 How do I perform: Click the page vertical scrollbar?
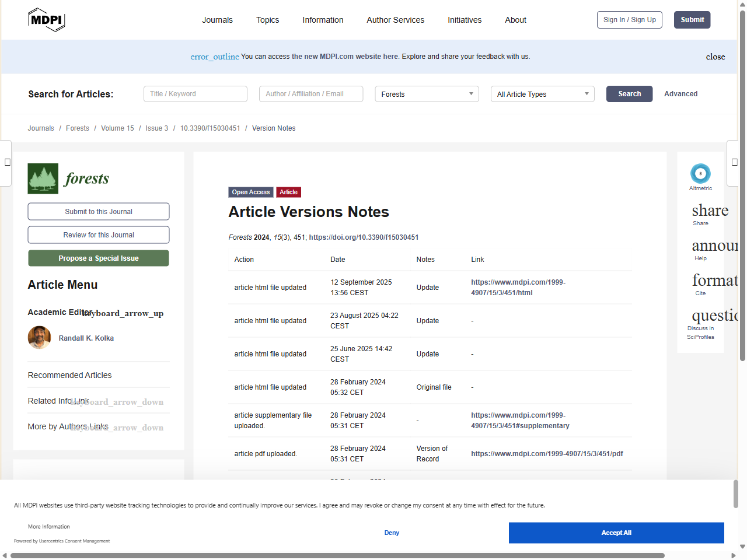[x=742, y=187]
